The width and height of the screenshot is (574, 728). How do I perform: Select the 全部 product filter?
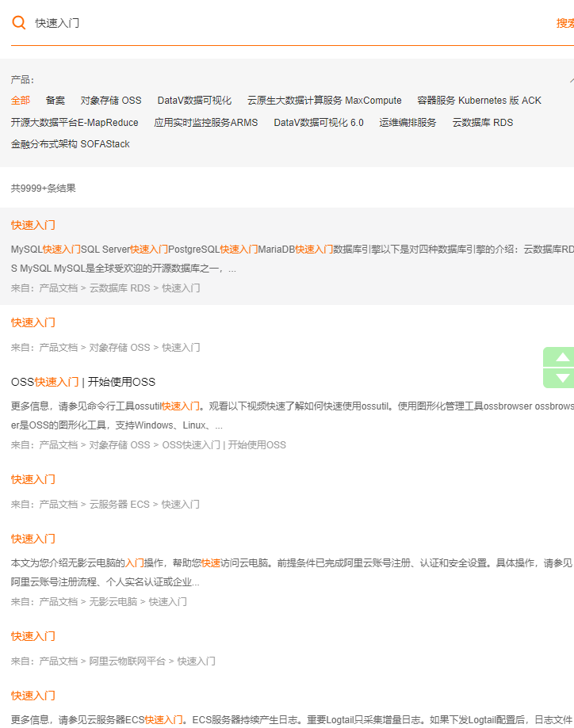pyautogui.click(x=21, y=101)
